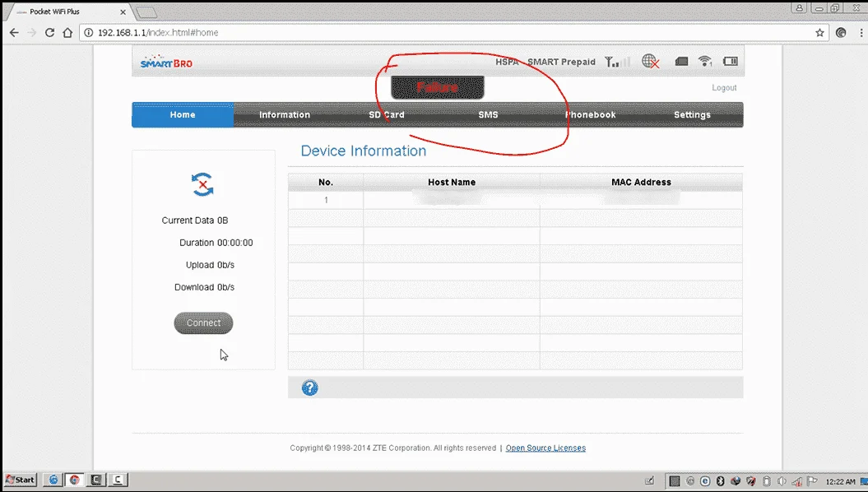Select the Pocket WiFi Plus browser tab
The image size is (868, 492).
[69, 12]
